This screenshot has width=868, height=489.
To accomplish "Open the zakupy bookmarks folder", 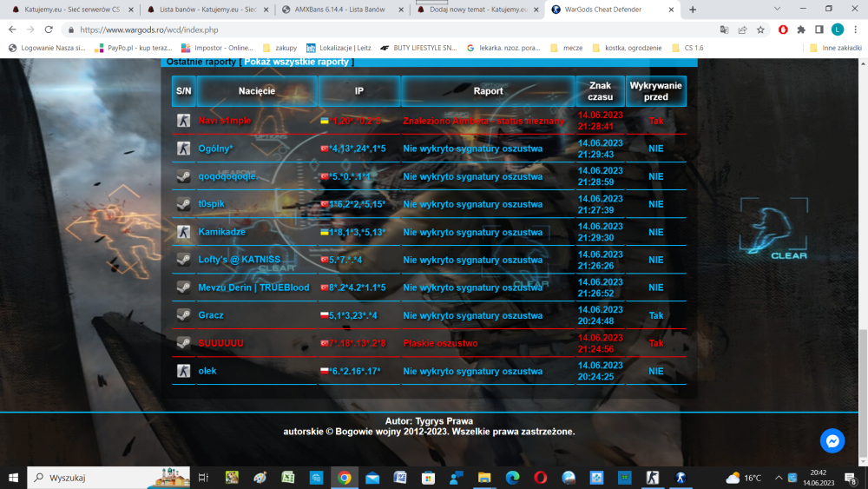I will (279, 48).
